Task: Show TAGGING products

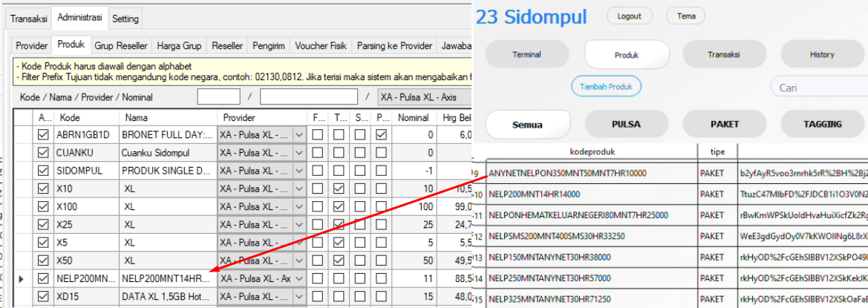Action: (x=822, y=125)
